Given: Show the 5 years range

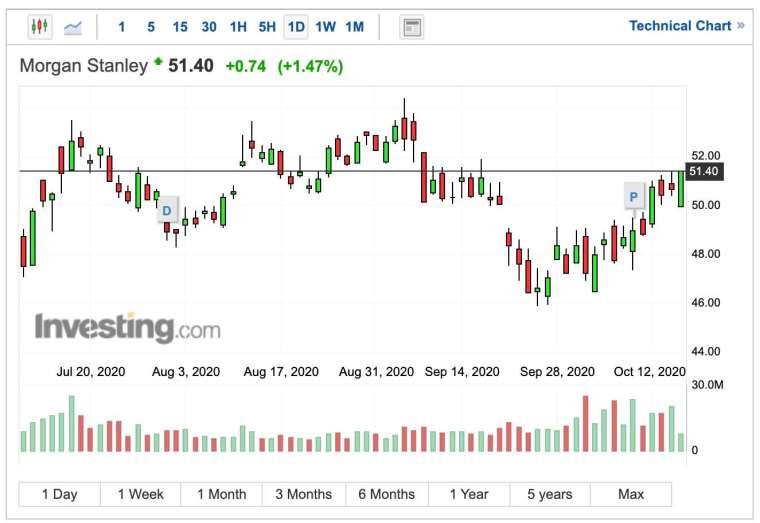Looking at the screenshot, I should click(550, 494).
